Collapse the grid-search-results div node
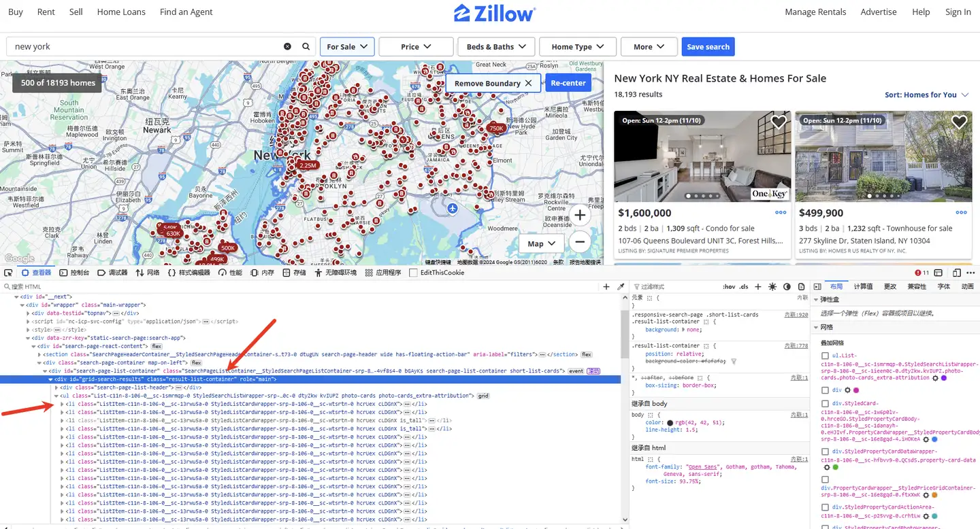This screenshot has width=980, height=529. [50, 379]
